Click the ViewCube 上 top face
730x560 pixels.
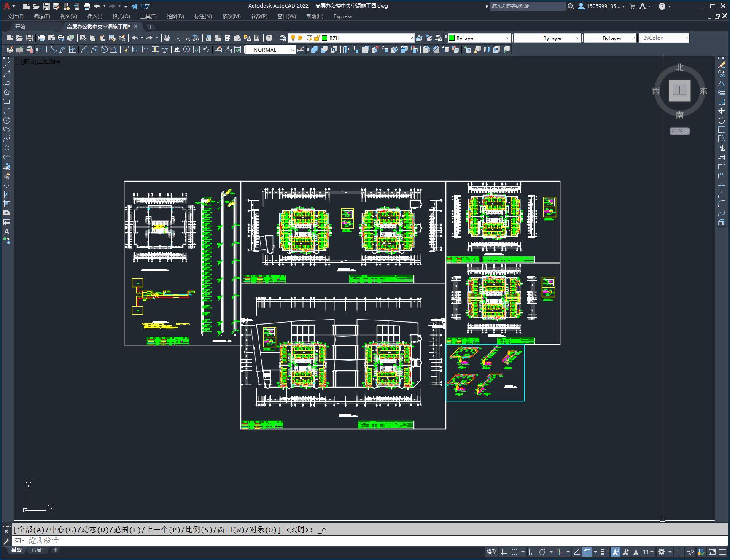pos(680,90)
